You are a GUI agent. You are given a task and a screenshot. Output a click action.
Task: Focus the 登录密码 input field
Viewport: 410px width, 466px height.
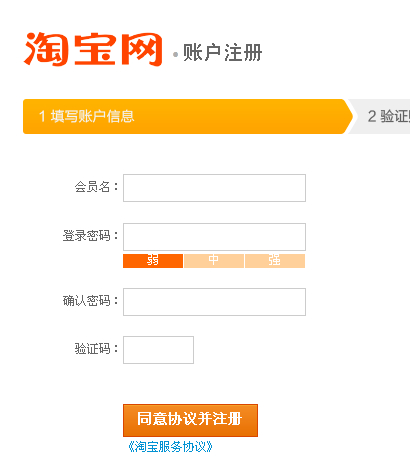click(x=214, y=237)
